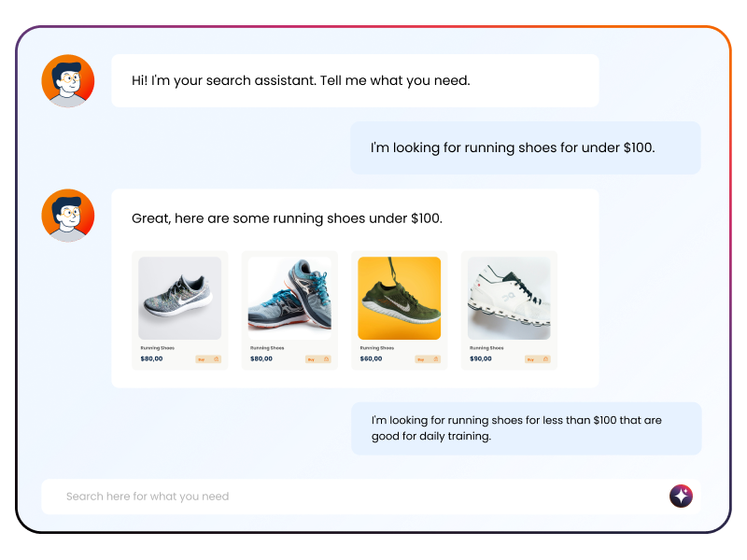Click the assistant avatar beside the greeting message
Screen dimensions: 747x560
[x=68, y=80]
